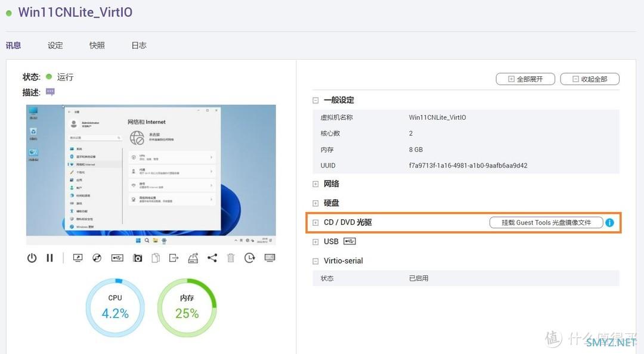644x354 pixels.
Task: Click the export VM arrow icon
Action: tap(174, 258)
